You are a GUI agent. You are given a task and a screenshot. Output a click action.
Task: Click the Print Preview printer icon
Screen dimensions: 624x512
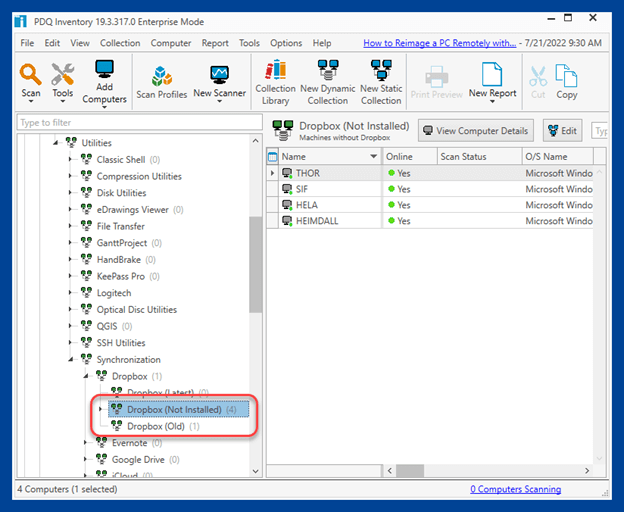437,76
